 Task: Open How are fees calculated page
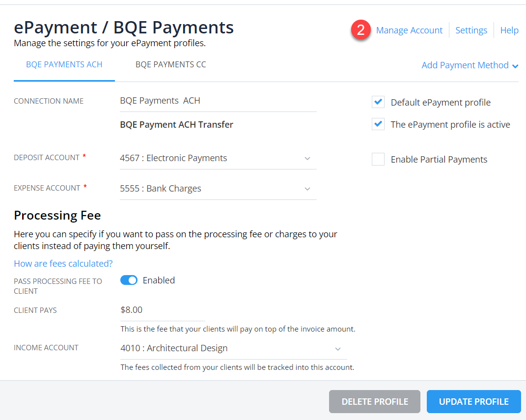click(x=63, y=263)
